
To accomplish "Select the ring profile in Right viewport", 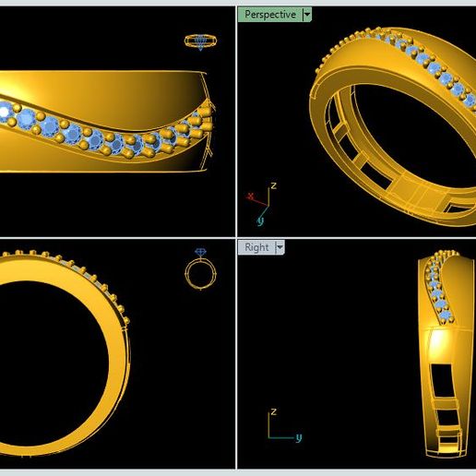I will coord(446,353).
